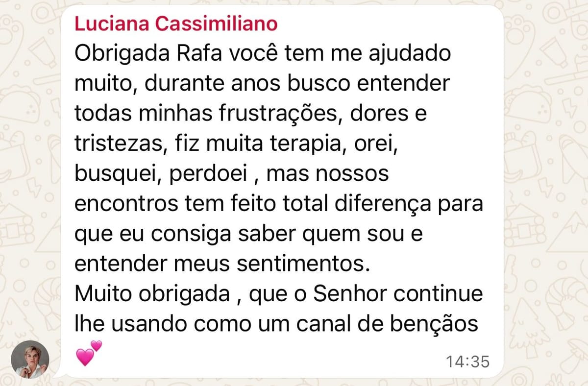The height and width of the screenshot is (386, 588).
Task: Open Luciana Cassimiliano's contact name
Action: [176, 24]
